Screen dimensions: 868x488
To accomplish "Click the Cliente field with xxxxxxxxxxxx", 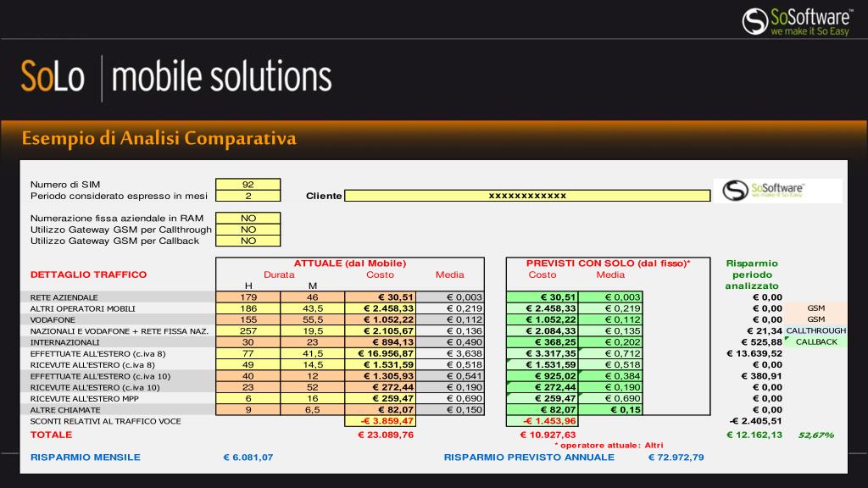I will pos(527,196).
